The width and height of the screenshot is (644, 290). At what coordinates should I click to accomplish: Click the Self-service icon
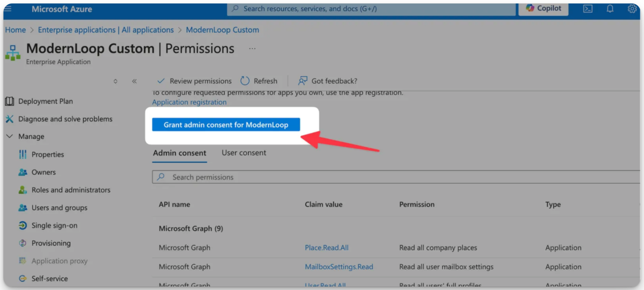coord(23,279)
